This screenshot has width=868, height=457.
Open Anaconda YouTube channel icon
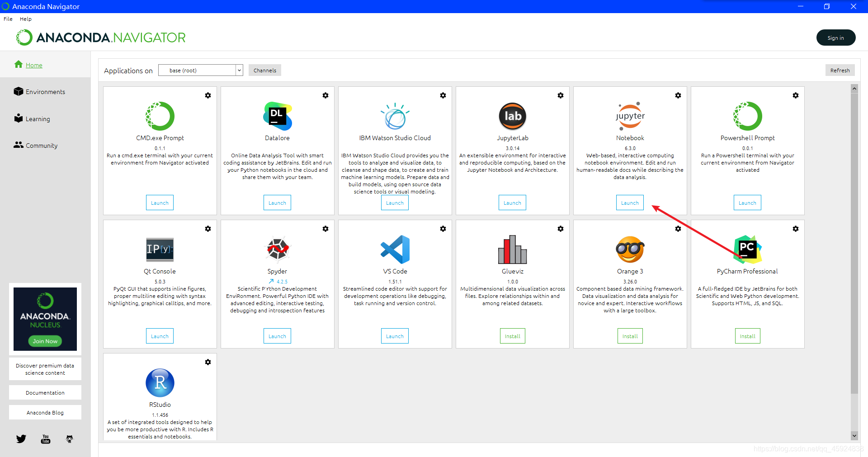[x=46, y=439]
